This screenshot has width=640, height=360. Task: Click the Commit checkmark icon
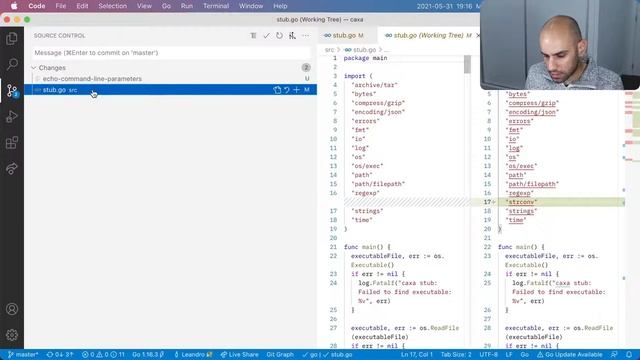[x=267, y=36]
